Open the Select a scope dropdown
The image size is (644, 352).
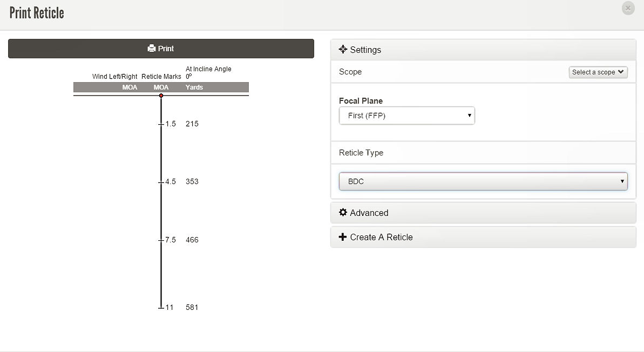tap(598, 72)
